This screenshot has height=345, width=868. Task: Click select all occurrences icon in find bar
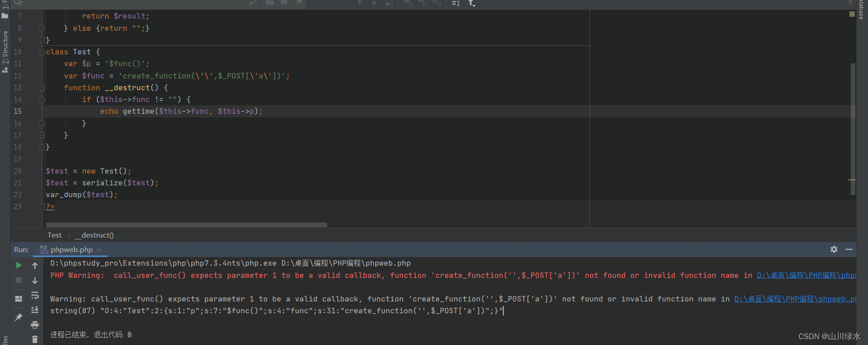click(x=456, y=3)
